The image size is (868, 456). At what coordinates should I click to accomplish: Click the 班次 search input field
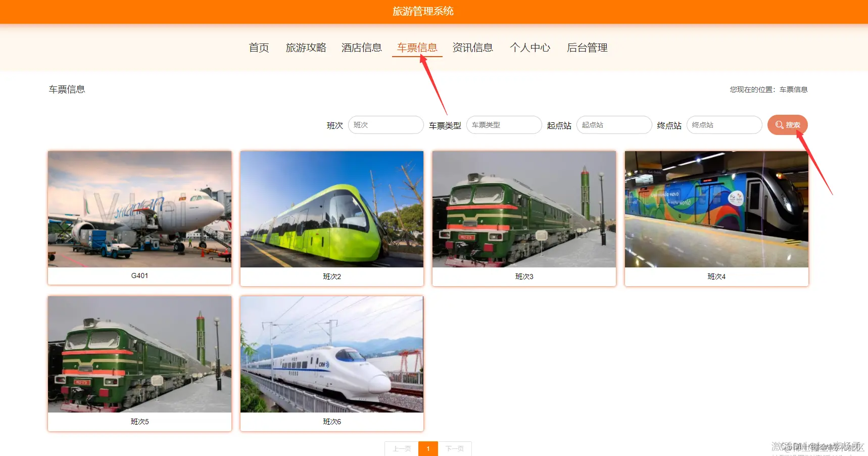point(385,125)
